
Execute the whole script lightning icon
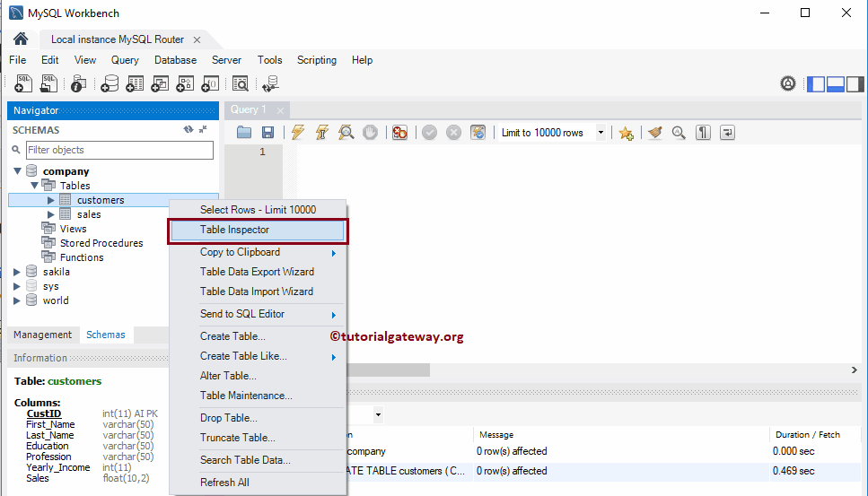pos(298,132)
